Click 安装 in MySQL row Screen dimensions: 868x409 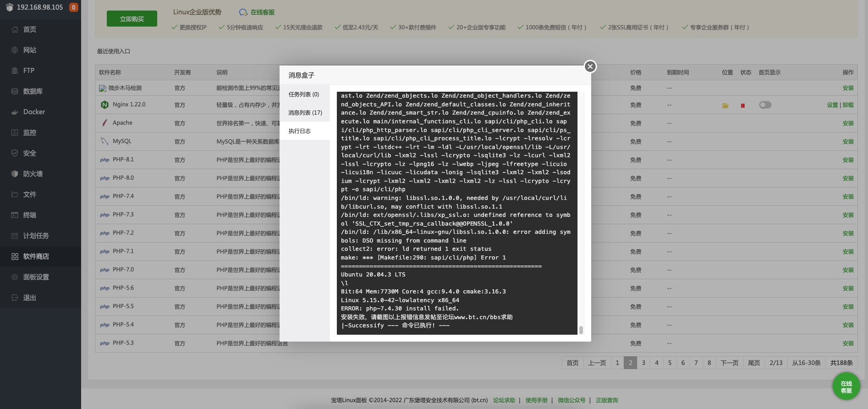coord(848,142)
